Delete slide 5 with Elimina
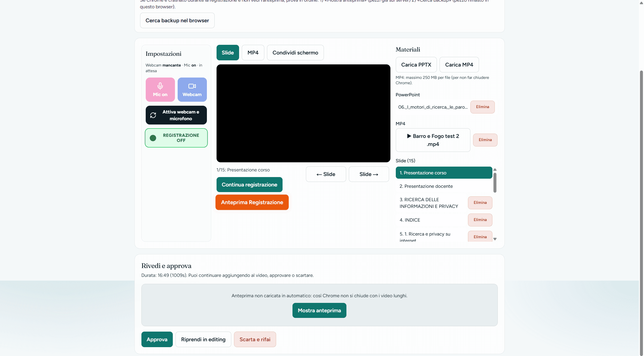 tap(480, 236)
